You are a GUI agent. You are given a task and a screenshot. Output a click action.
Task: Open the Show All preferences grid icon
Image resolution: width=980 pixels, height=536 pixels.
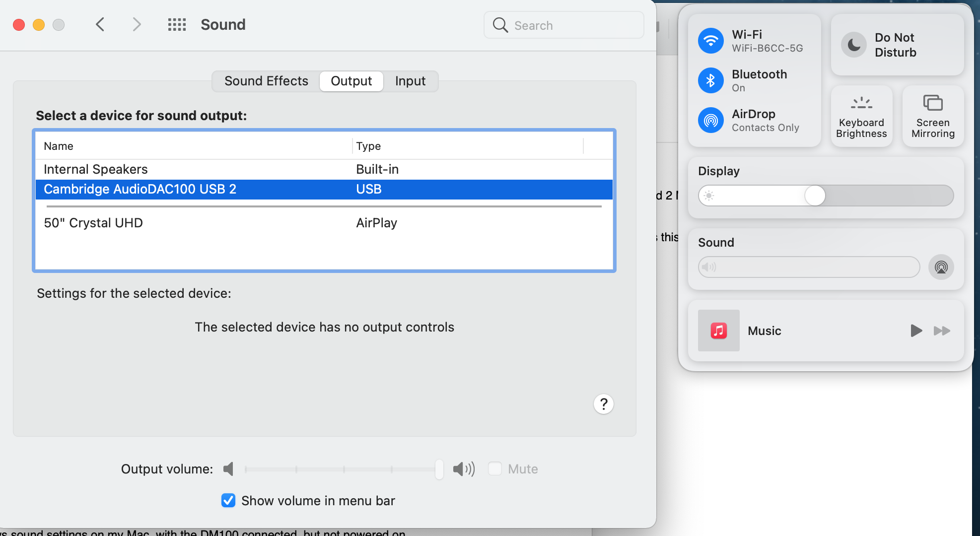(x=177, y=24)
